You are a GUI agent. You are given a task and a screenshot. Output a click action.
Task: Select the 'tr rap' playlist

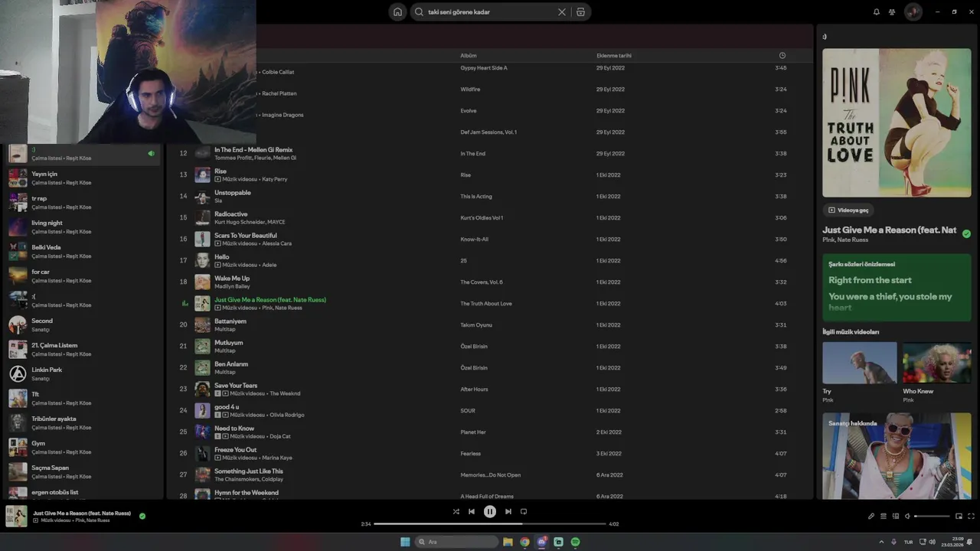click(84, 202)
